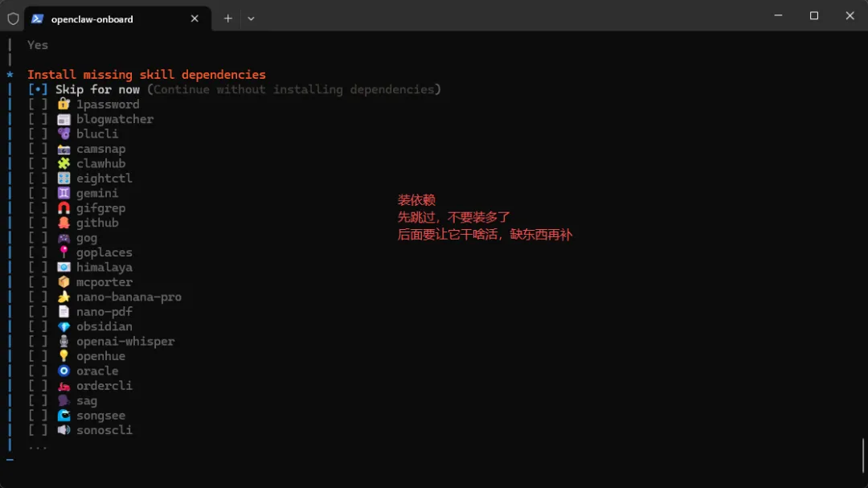Screen dimensions: 868x488
Task: Toggle the camsnap checkbox
Action: pos(38,149)
